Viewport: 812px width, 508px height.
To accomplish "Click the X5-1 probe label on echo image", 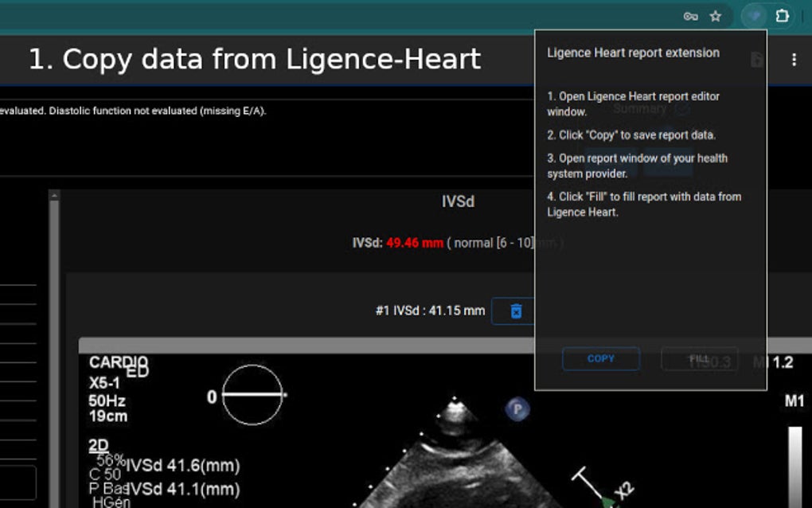I will tap(104, 383).
